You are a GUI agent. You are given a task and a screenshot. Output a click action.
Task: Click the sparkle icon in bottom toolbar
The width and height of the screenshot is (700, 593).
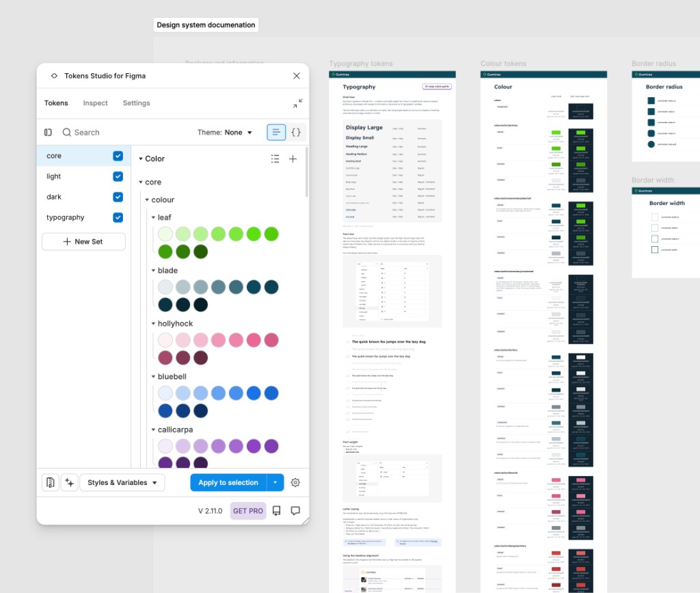click(69, 482)
